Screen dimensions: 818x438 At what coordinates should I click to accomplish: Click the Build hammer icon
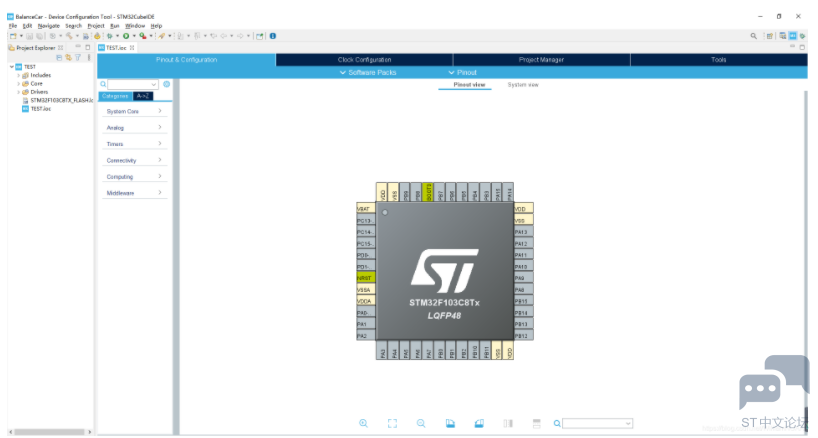point(69,36)
